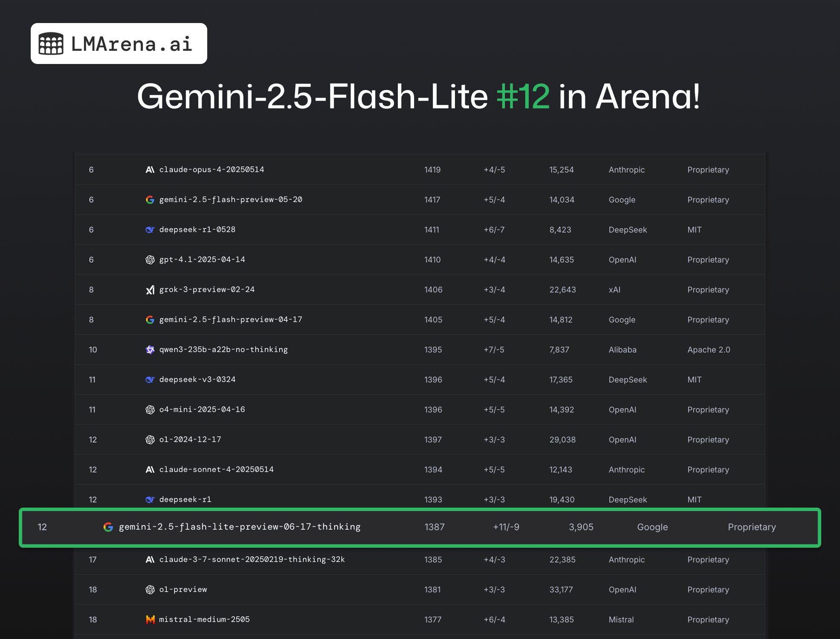
Task: Click the DeepSeek whale icon beside deepseek-r1-0528
Action: (x=150, y=229)
